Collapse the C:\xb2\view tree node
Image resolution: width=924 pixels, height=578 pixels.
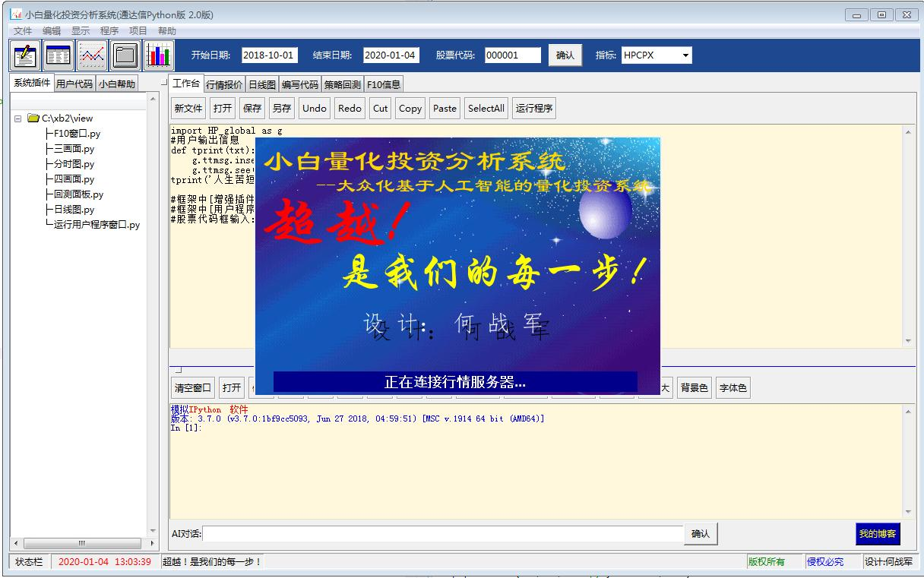pyautogui.click(x=17, y=118)
